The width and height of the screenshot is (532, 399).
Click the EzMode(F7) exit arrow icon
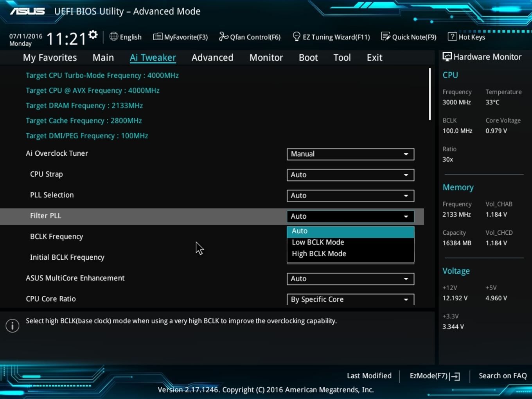pyautogui.click(x=455, y=376)
